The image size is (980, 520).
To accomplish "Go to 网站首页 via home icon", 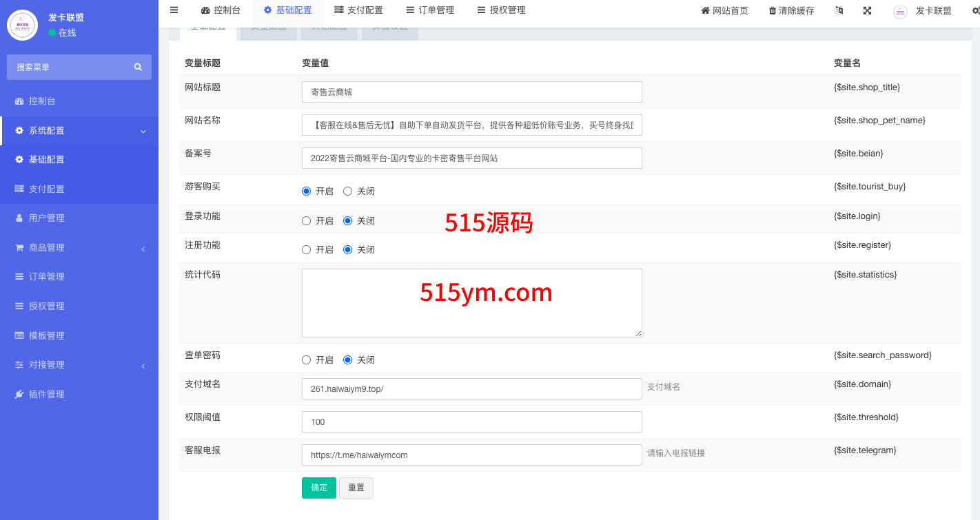I will point(705,11).
